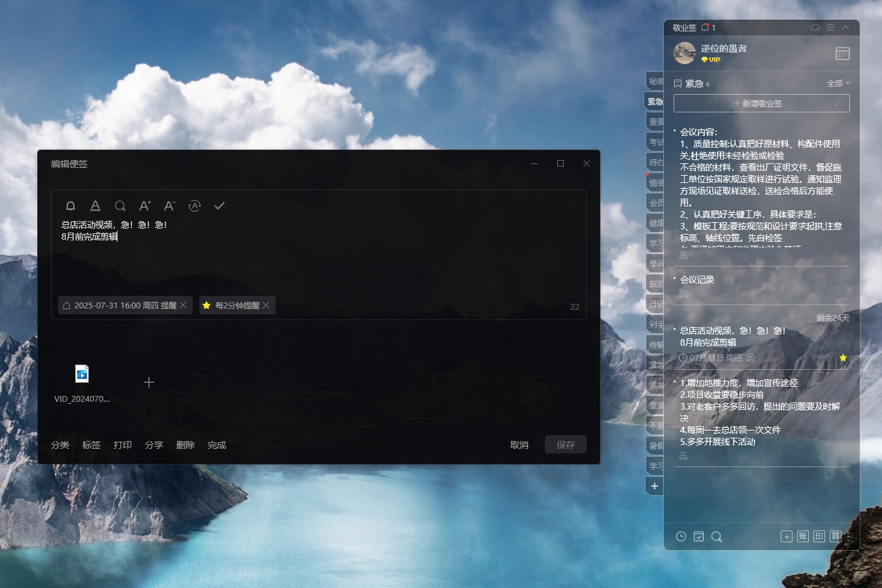The width and height of the screenshot is (882, 588).
Task: Open the 1.增加地推力度 note
Action: click(762, 412)
